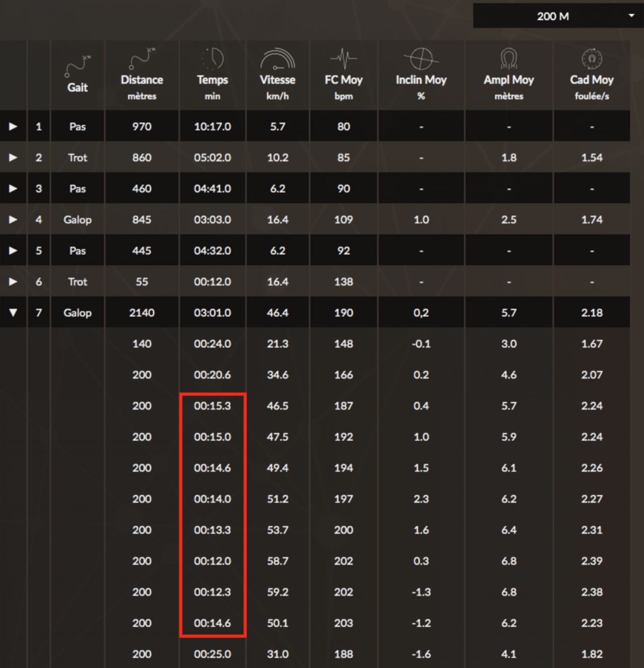The width and height of the screenshot is (644, 668).
Task: Click the FC Moy column header label
Action: (344, 80)
